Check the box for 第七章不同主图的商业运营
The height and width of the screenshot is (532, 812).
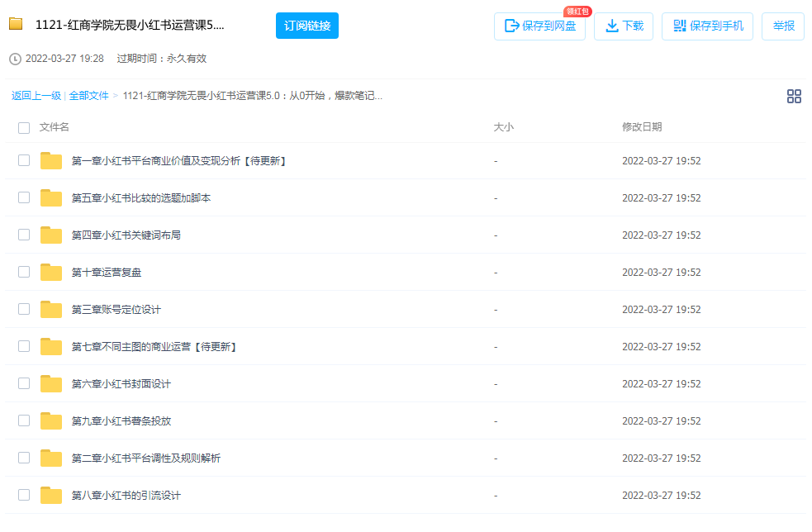(24, 346)
